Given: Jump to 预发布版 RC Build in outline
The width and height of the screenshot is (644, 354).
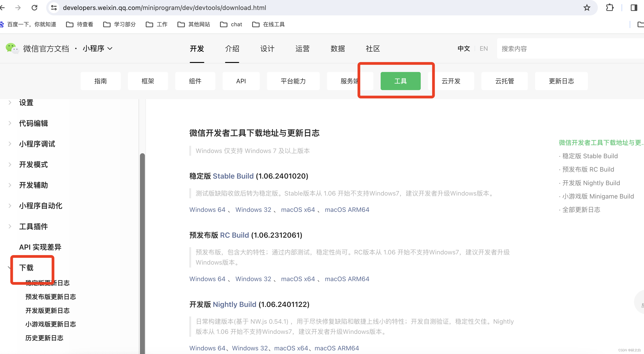Looking at the screenshot, I should [588, 169].
